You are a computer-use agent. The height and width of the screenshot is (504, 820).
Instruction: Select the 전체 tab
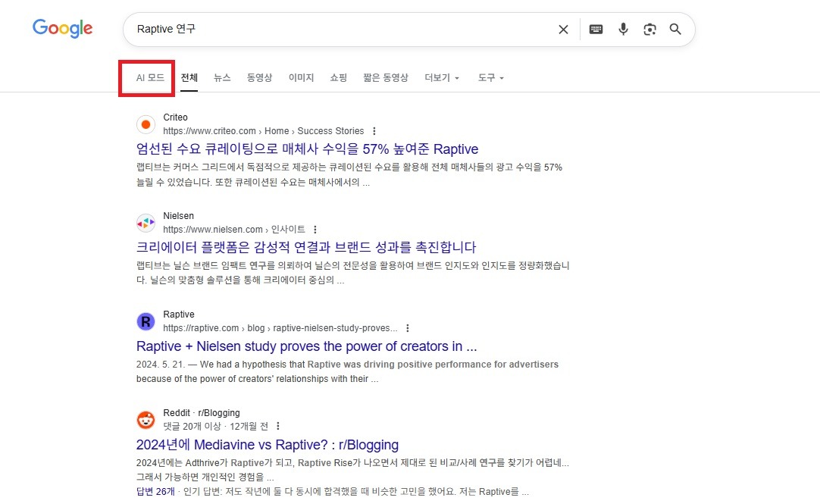pos(189,78)
